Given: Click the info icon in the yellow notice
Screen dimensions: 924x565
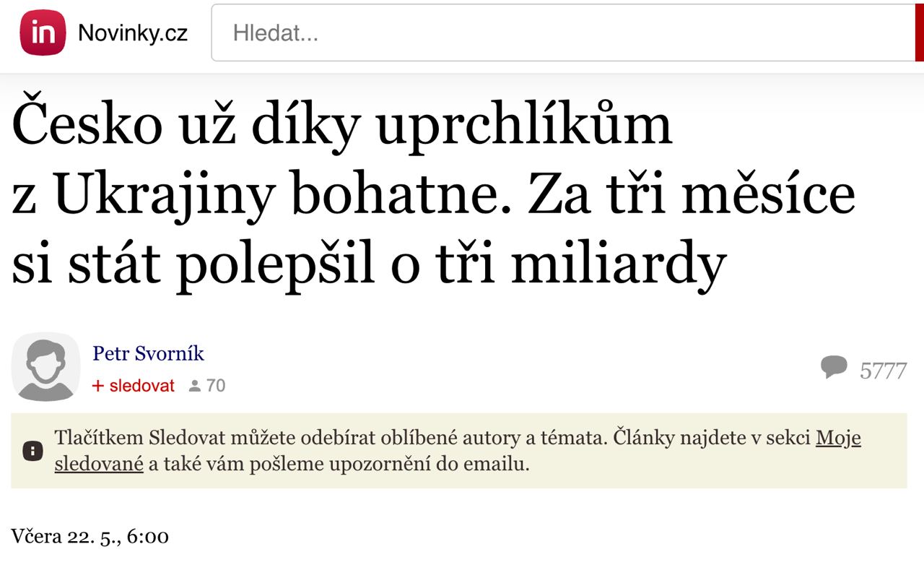Looking at the screenshot, I should point(32,452).
